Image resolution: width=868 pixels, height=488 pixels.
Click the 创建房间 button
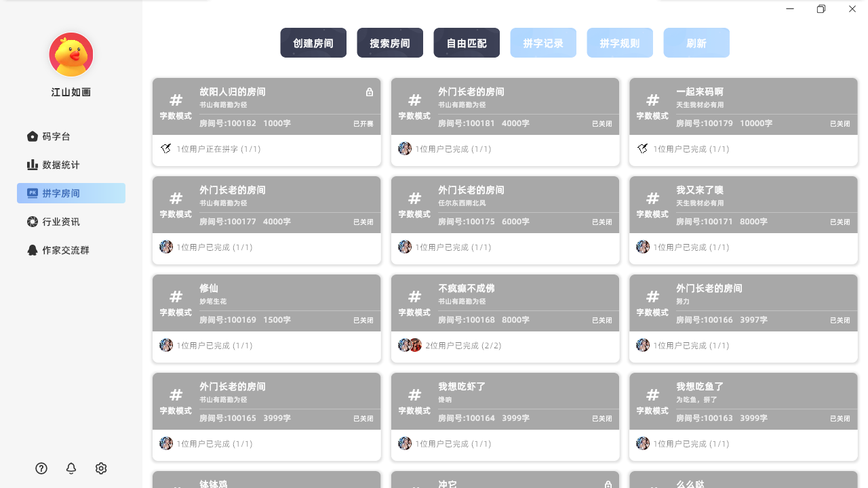pos(313,43)
